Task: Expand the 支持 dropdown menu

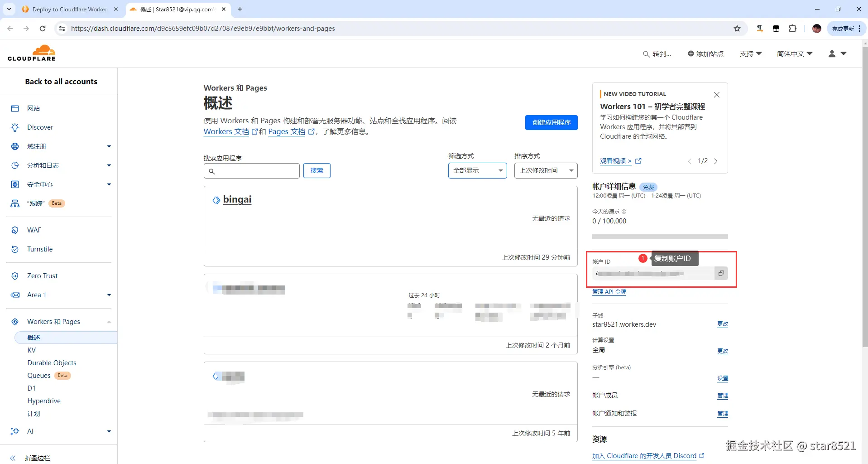Action: click(751, 54)
